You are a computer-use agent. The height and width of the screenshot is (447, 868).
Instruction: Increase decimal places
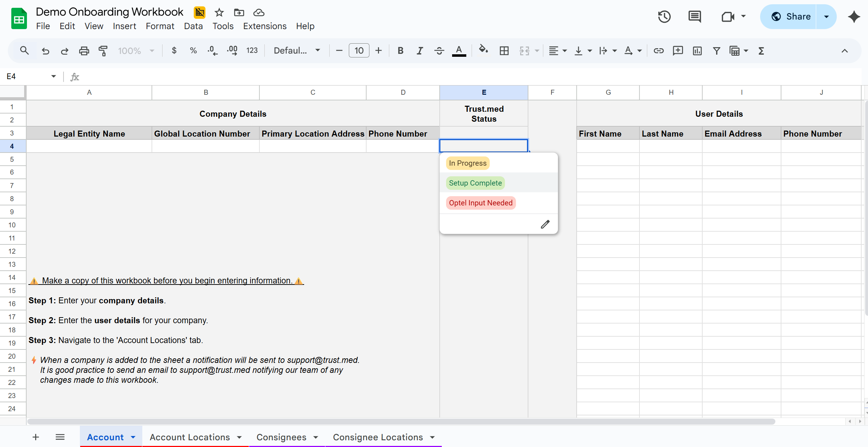point(232,51)
